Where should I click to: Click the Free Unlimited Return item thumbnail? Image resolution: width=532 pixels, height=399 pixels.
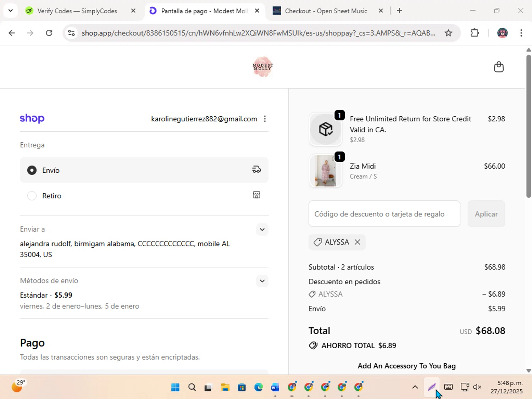(326, 129)
